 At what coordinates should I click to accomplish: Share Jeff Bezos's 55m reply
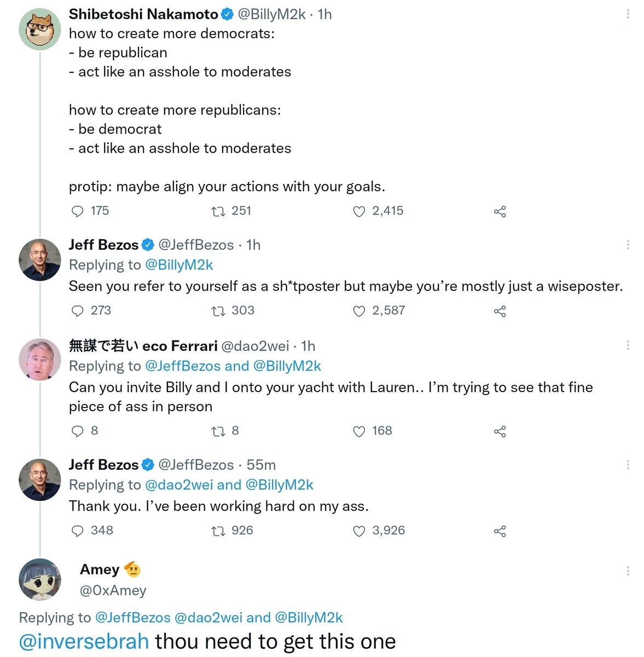click(x=500, y=531)
